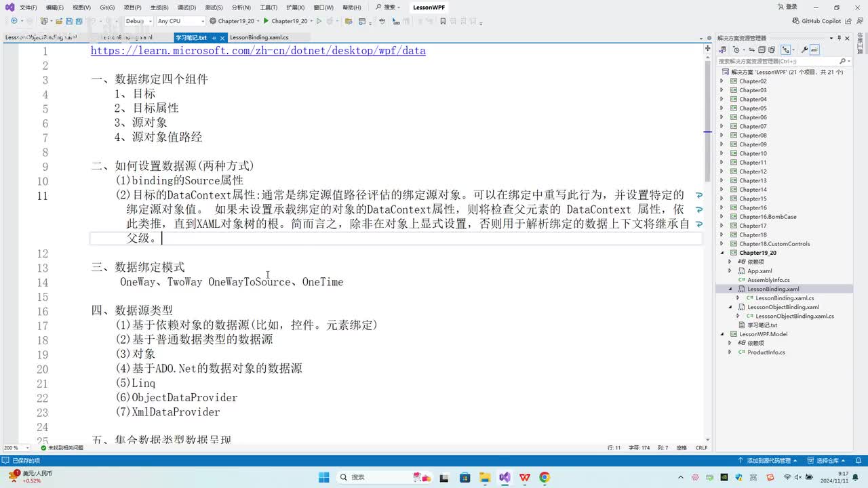This screenshot has height=488, width=868.
Task: Click the Visual Studio logo icon
Action: click(9, 7)
